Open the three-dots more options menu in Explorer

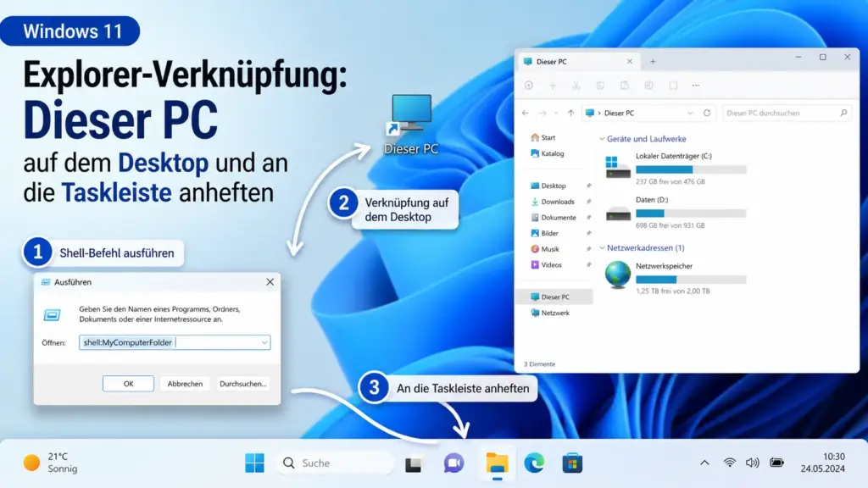click(696, 86)
